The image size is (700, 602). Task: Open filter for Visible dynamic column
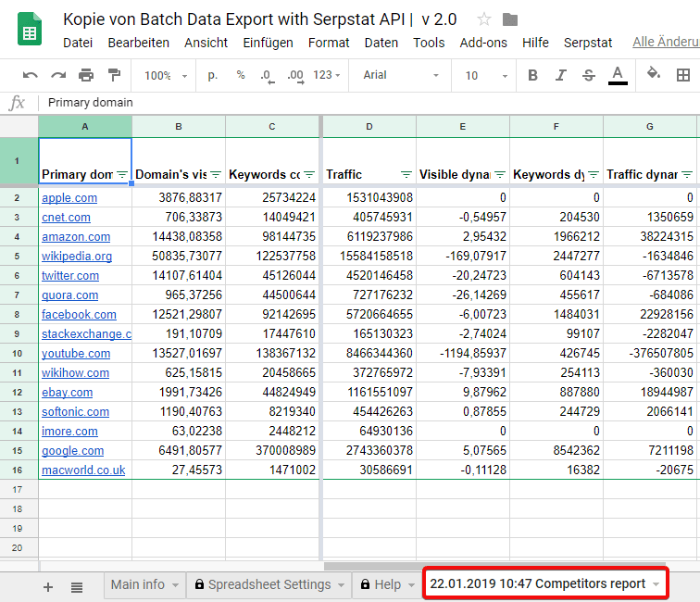(x=500, y=175)
